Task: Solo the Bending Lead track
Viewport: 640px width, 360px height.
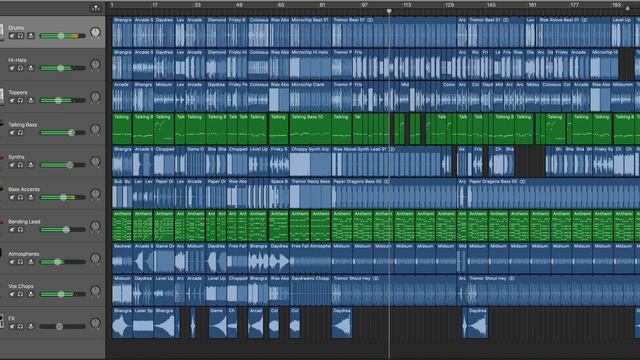Action: 20,229
